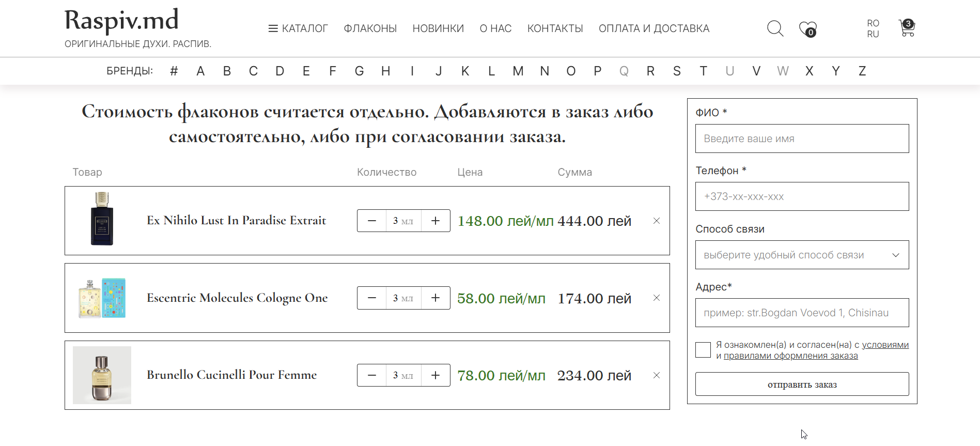
Task: Agree to the order terms checkbox
Action: [x=703, y=350]
